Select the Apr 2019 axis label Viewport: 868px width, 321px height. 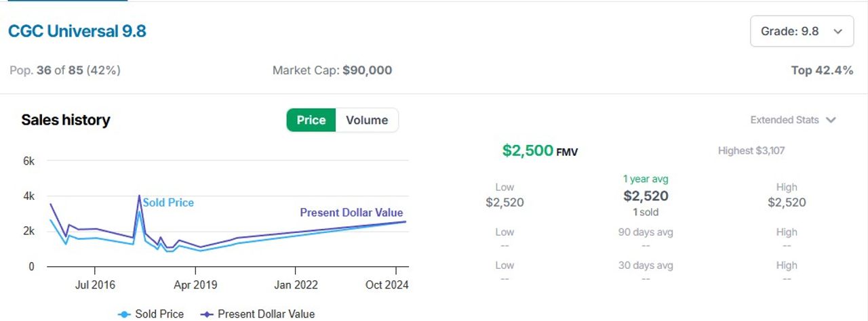[195, 285]
